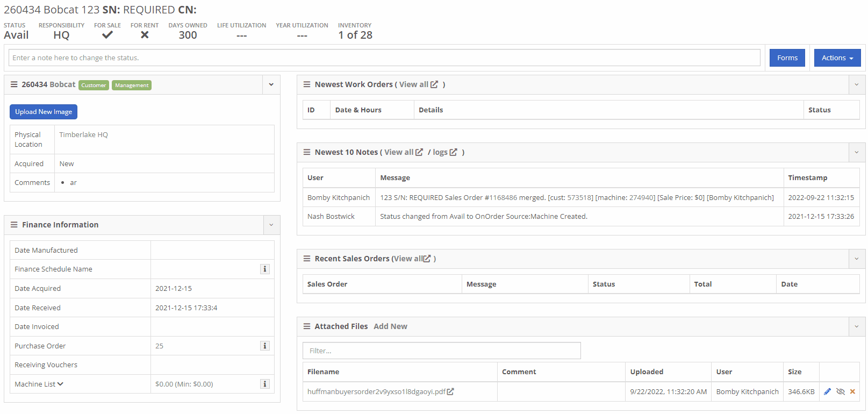Click sales order number 1168486 link

(x=502, y=197)
